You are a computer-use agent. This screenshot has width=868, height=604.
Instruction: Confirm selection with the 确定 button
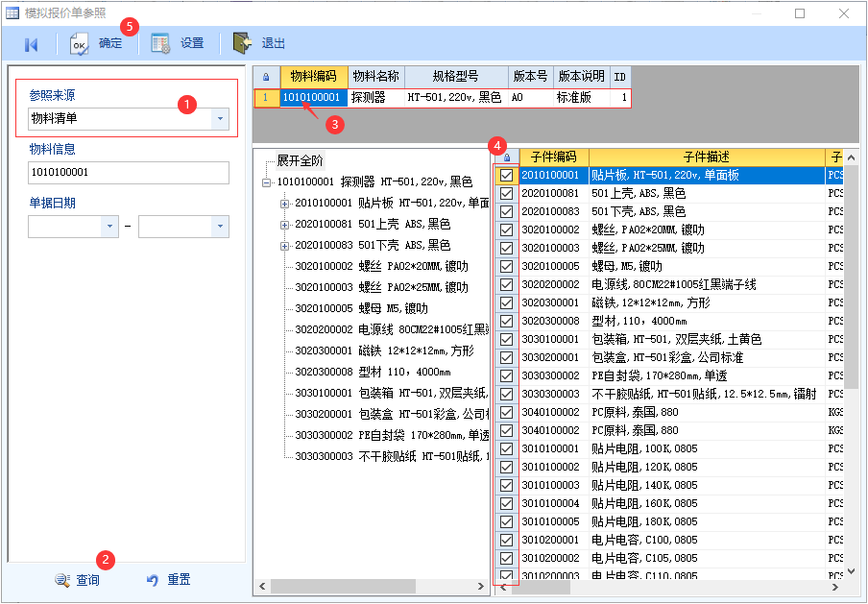pyautogui.click(x=96, y=44)
